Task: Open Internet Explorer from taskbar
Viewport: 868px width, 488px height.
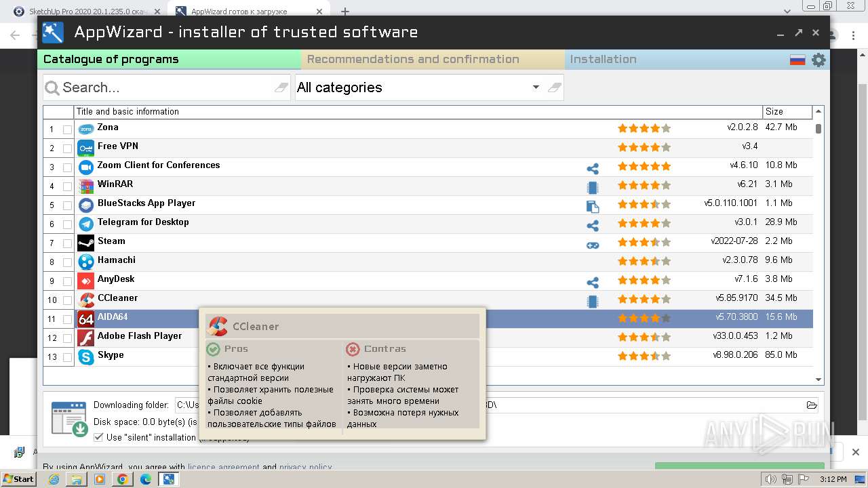Action: (54, 479)
